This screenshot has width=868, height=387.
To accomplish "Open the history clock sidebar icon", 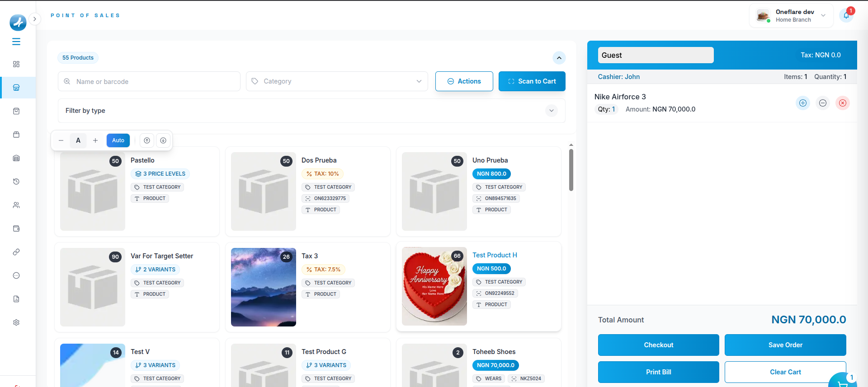I will [16, 182].
